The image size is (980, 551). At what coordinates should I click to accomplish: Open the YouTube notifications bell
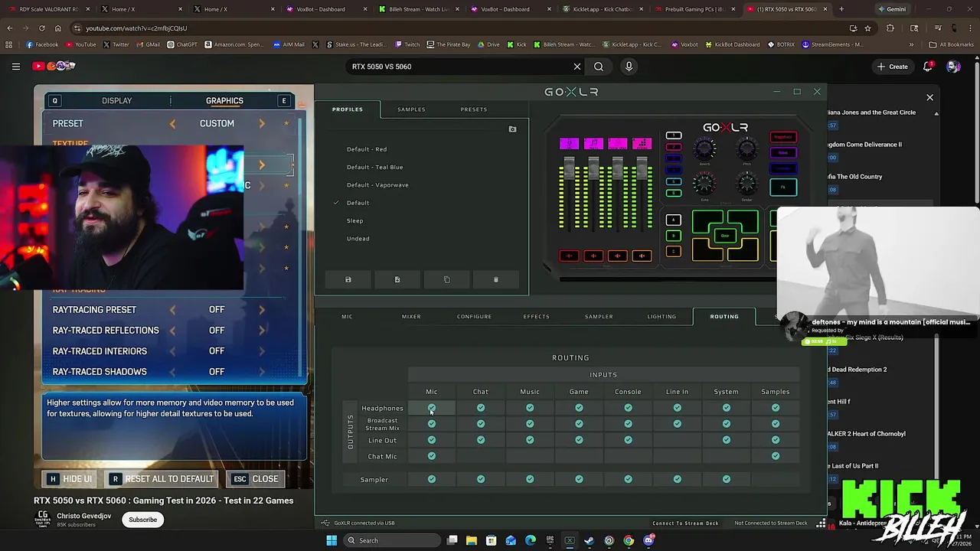click(927, 67)
